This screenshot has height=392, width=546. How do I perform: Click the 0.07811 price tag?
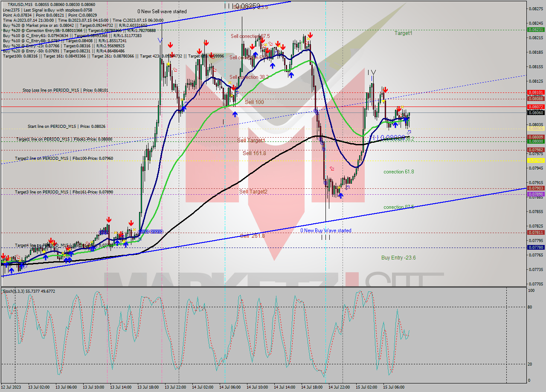tap(536, 232)
